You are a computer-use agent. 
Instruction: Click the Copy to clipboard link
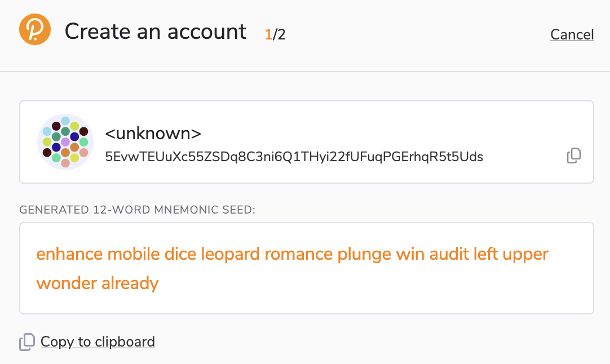(98, 342)
